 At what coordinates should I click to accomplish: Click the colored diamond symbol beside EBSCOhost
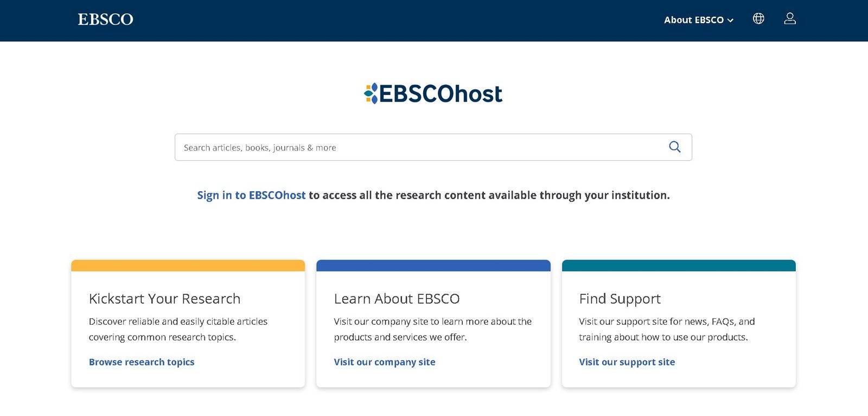pyautogui.click(x=371, y=93)
